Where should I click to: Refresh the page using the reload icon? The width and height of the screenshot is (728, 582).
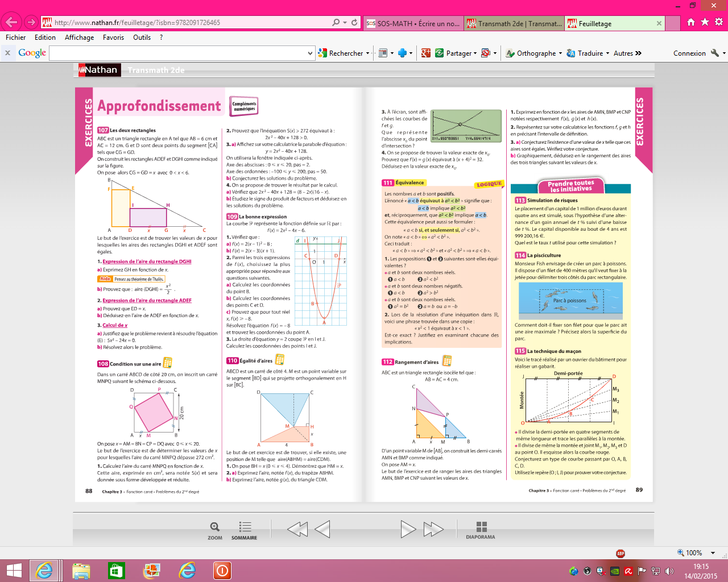354,23
